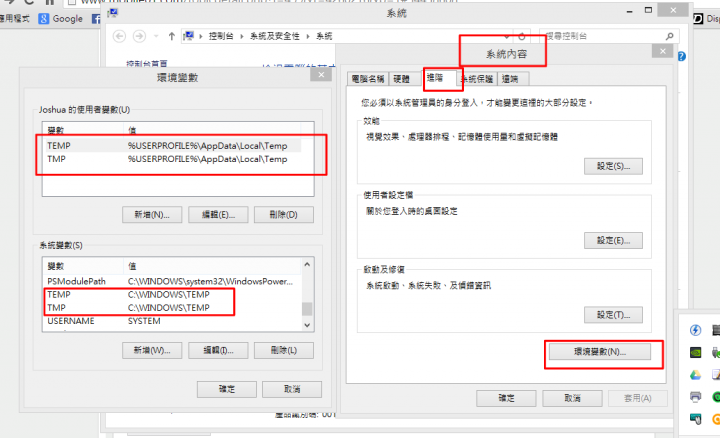Click 刪除(L) for system variables
Image resolution: width=720 pixels, height=438 pixels.
tap(284, 351)
